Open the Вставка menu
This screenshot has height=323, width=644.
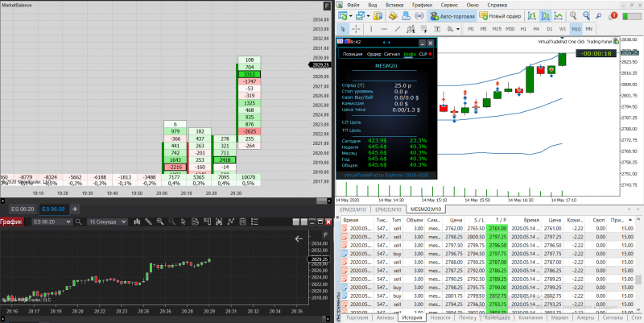394,5
